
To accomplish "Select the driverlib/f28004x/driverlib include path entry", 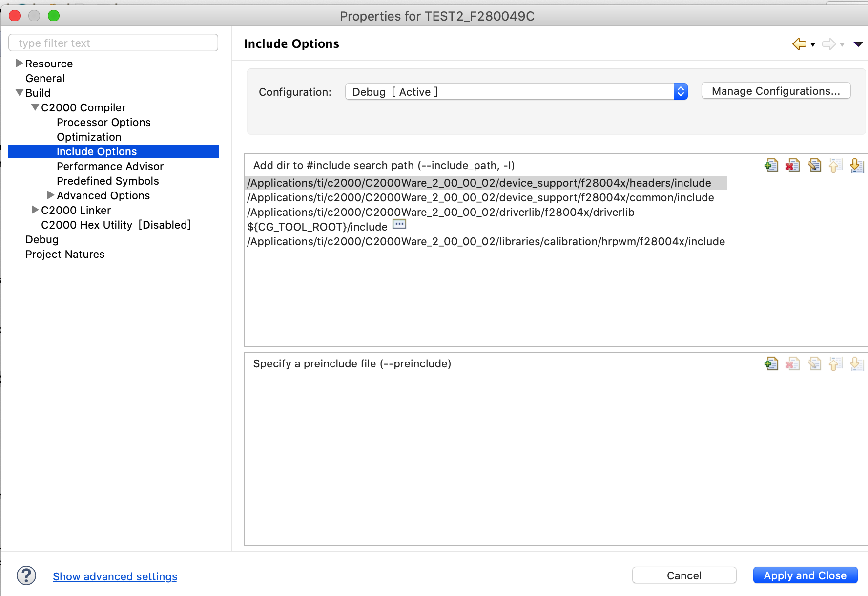I will point(441,212).
